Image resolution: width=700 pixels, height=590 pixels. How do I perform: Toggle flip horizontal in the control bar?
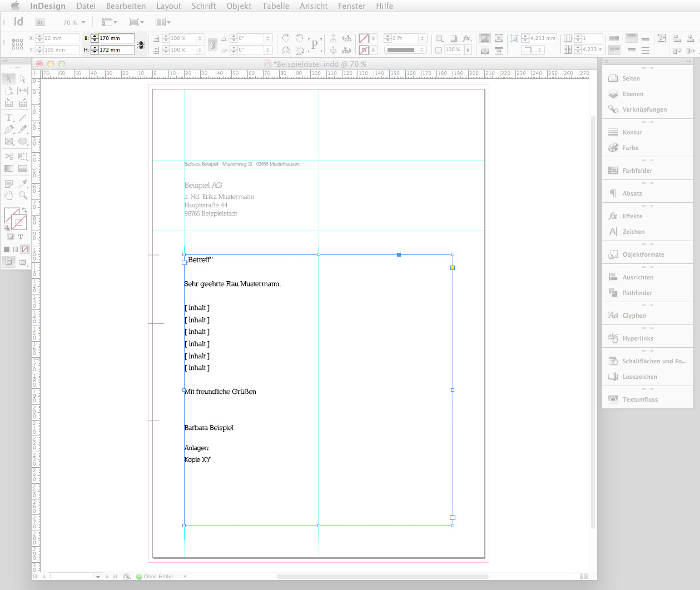(286, 49)
